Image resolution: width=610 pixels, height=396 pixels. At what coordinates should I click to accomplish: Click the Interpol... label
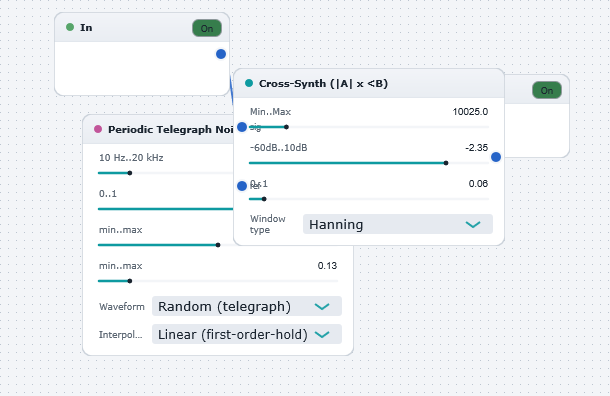coord(121,335)
